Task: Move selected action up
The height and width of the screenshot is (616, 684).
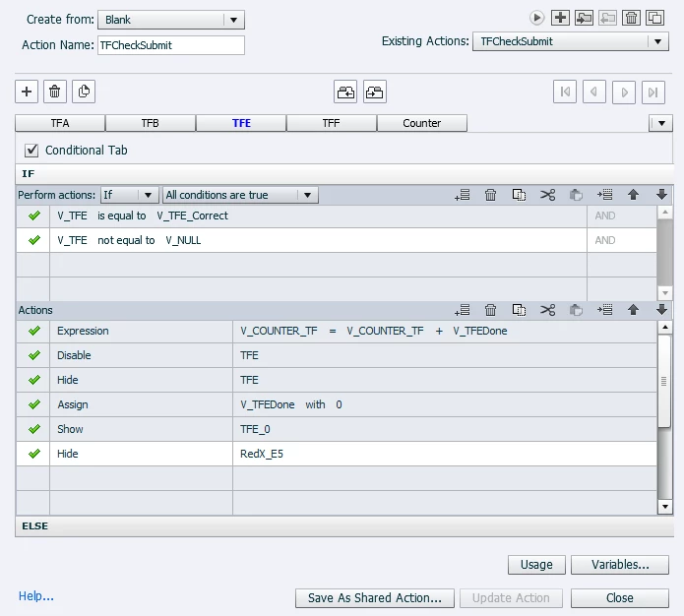Action: point(634,310)
